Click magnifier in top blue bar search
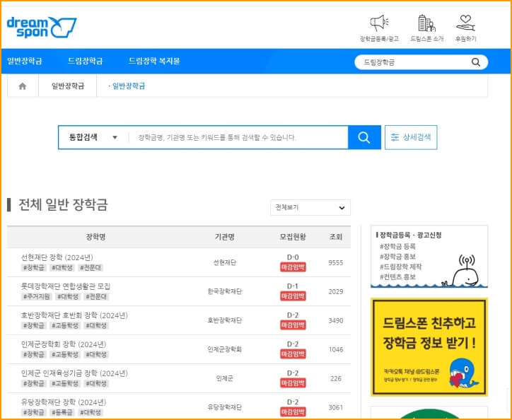Image resolution: width=512 pixels, height=420 pixels. 476,62
